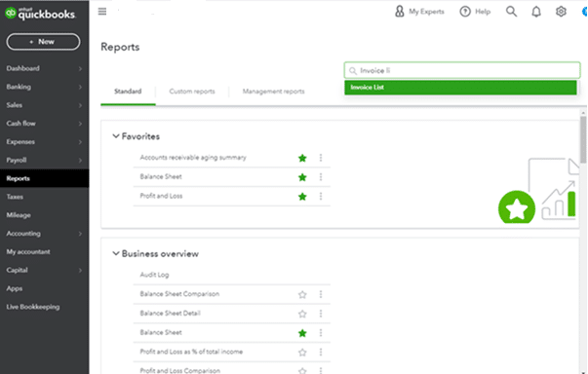Expand Accounting submenu arrow
588x374 pixels.
[80, 234]
